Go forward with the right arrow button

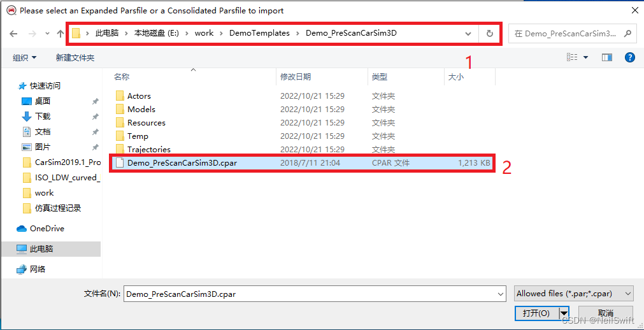click(x=33, y=34)
